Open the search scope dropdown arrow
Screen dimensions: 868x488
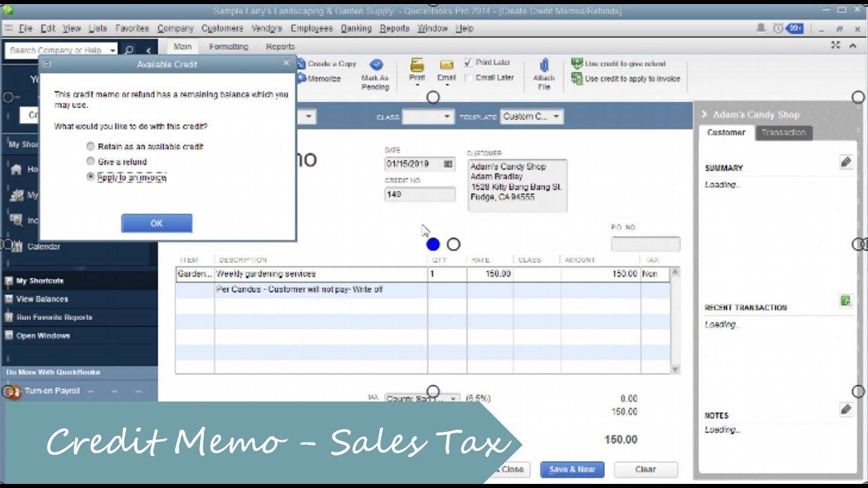(113, 50)
